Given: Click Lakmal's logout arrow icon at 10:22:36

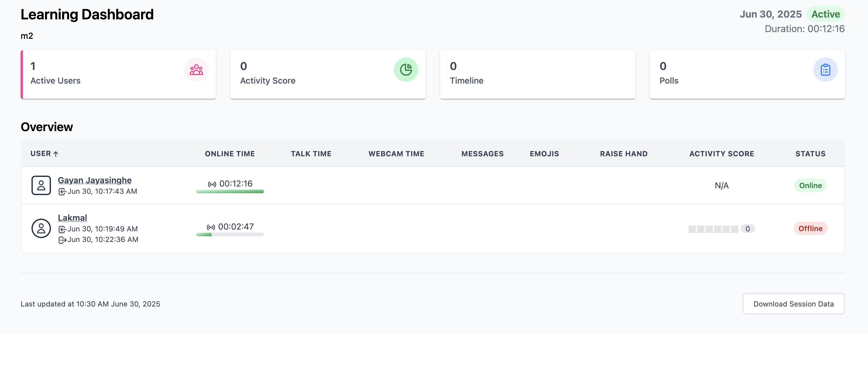Looking at the screenshot, I should pyautogui.click(x=62, y=240).
